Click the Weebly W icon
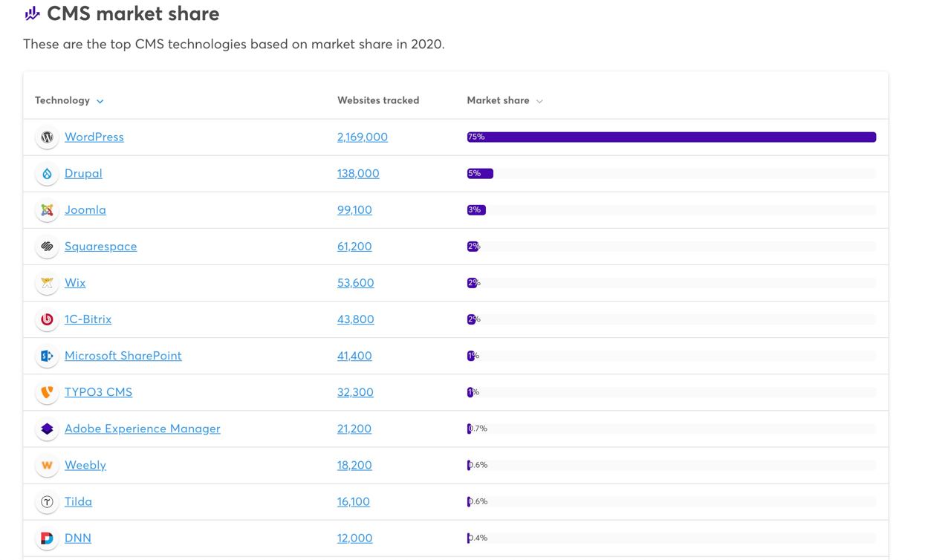Viewport: 951px width, 560px height. [x=47, y=465]
